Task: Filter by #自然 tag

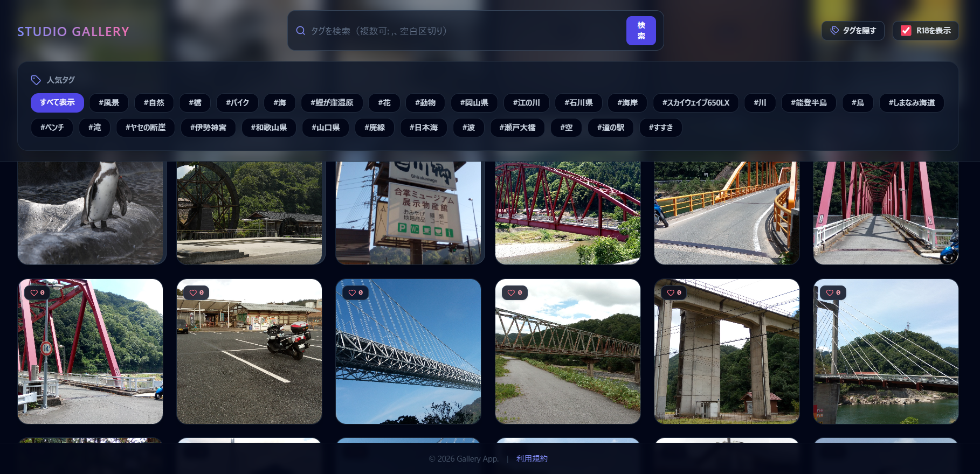Action: 154,102
